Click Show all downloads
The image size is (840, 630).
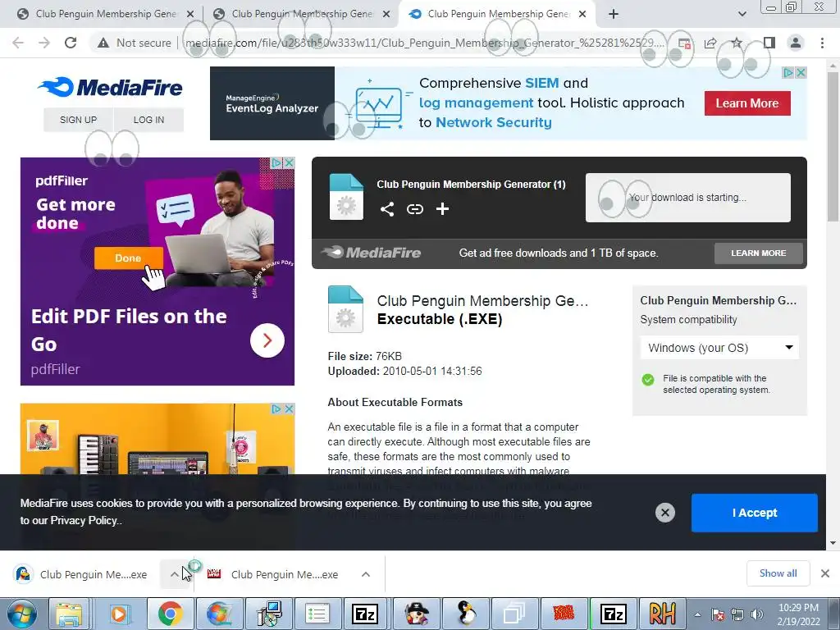coord(778,573)
